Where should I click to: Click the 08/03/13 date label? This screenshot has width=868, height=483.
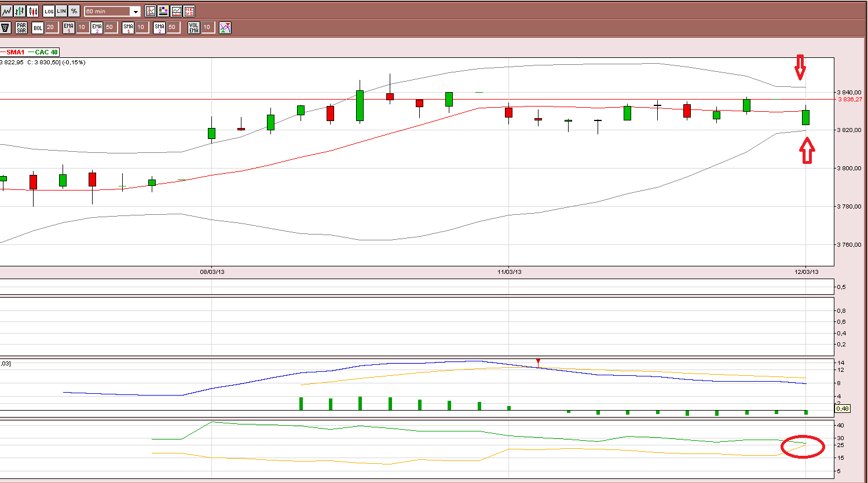pyautogui.click(x=212, y=272)
